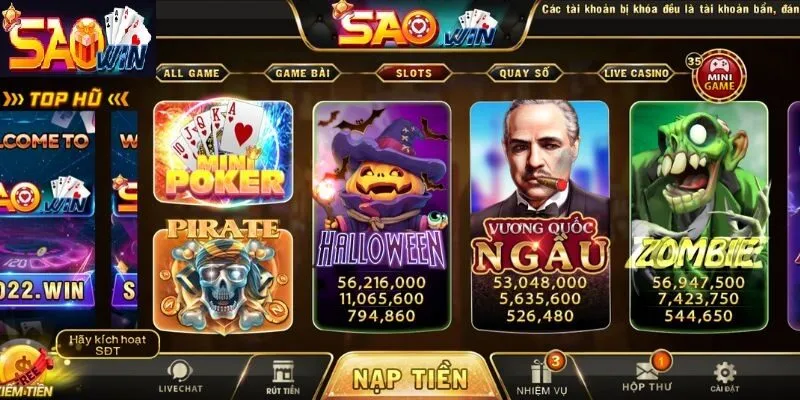Image resolution: width=800 pixels, height=400 pixels.
Task: Switch to Live Casino tab
Action: point(636,73)
